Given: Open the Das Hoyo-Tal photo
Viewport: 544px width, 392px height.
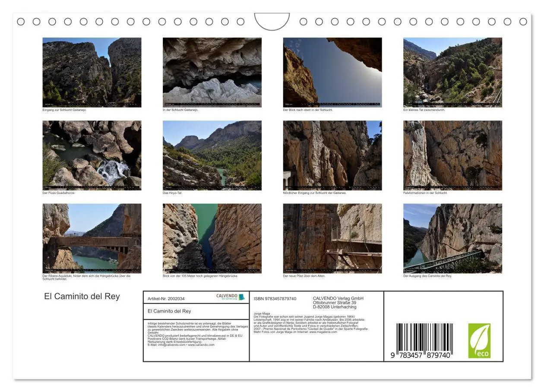Looking at the screenshot, I should point(212,155).
